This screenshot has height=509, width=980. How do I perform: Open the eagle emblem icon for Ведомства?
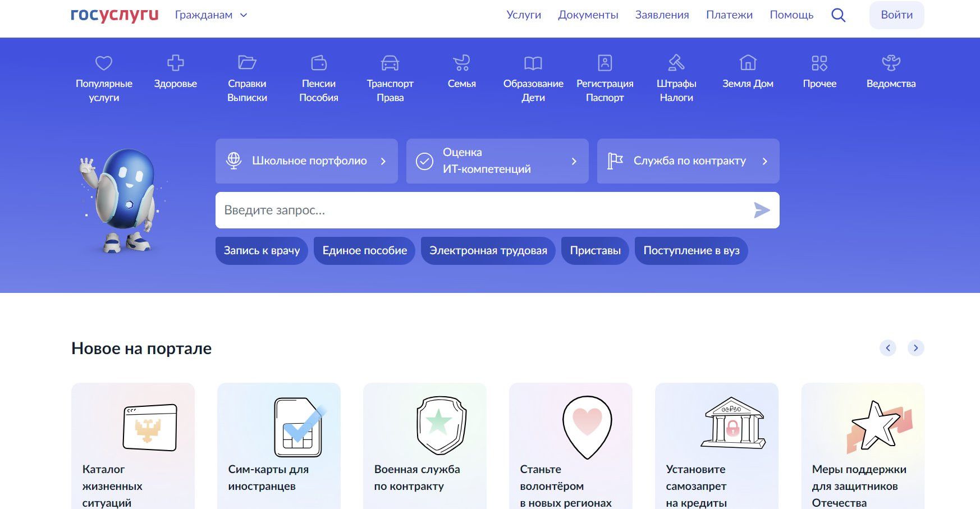891,63
